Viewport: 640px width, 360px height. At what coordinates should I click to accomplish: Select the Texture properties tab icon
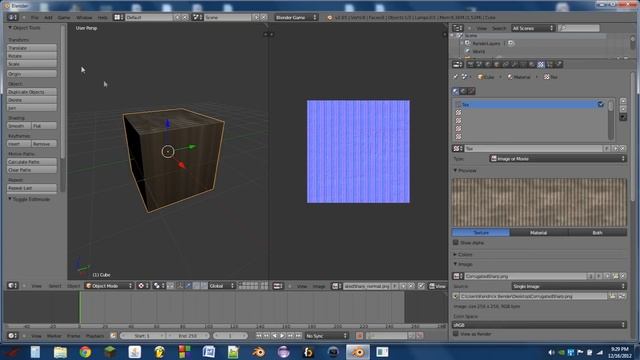(x=541, y=64)
